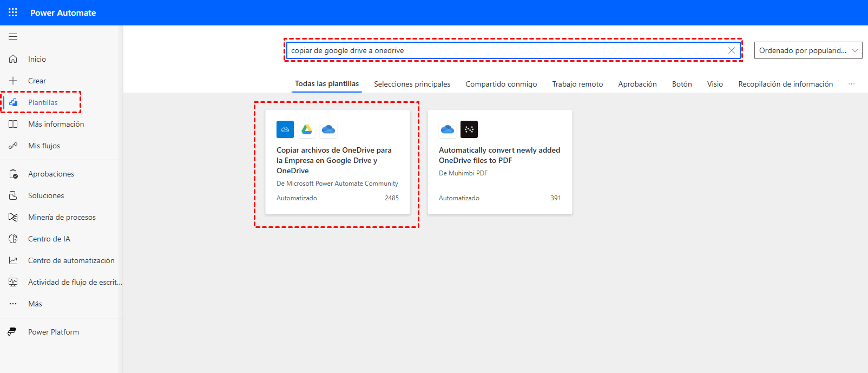This screenshot has height=373, width=868.
Task: Click the Centro de automatización chart icon
Action: [13, 260]
